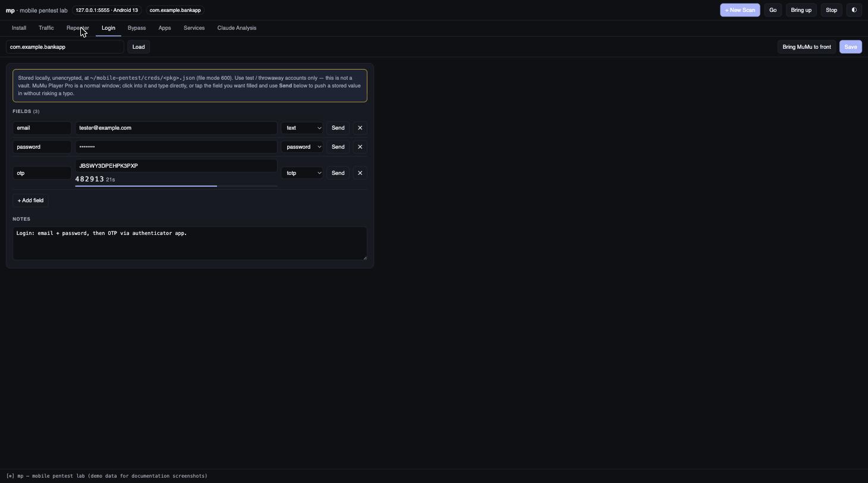Delete the otp field row
The height and width of the screenshot is (483, 868).
[360, 173]
